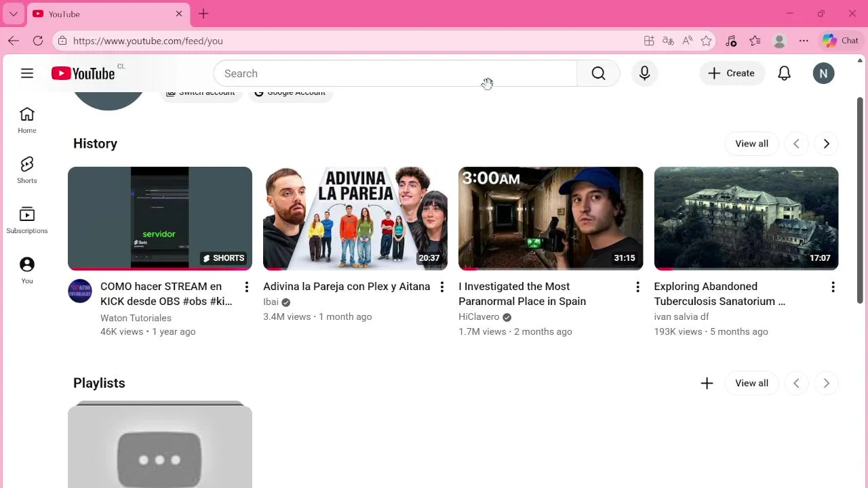
Task: Click the search magnifier button
Action: 598,73
